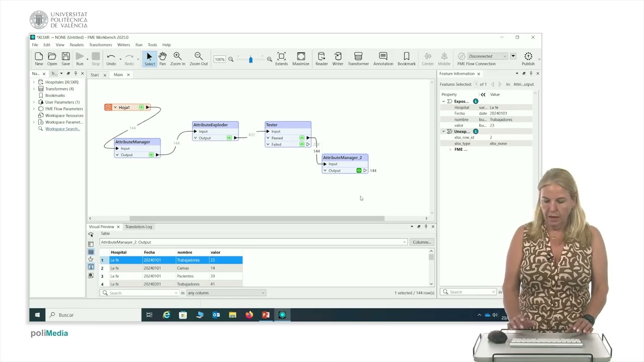
Task: Open the AttributeManager_2: Output source dropdown
Action: (x=254, y=242)
